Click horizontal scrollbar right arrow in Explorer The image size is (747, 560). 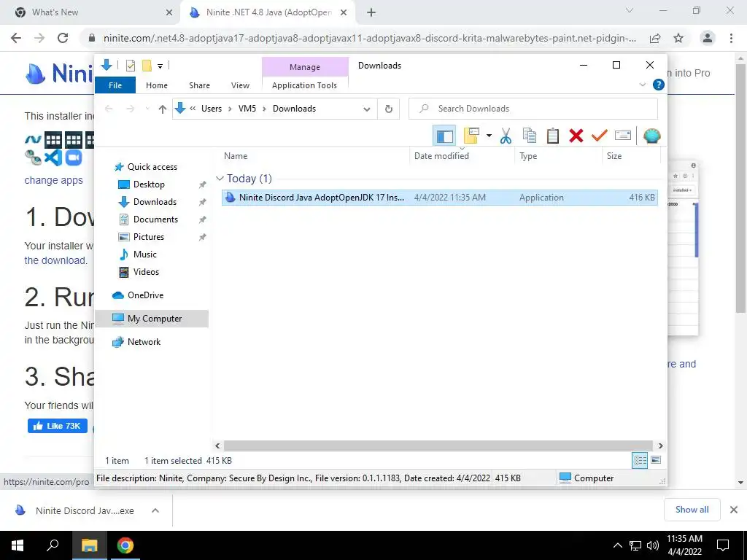pyautogui.click(x=661, y=446)
